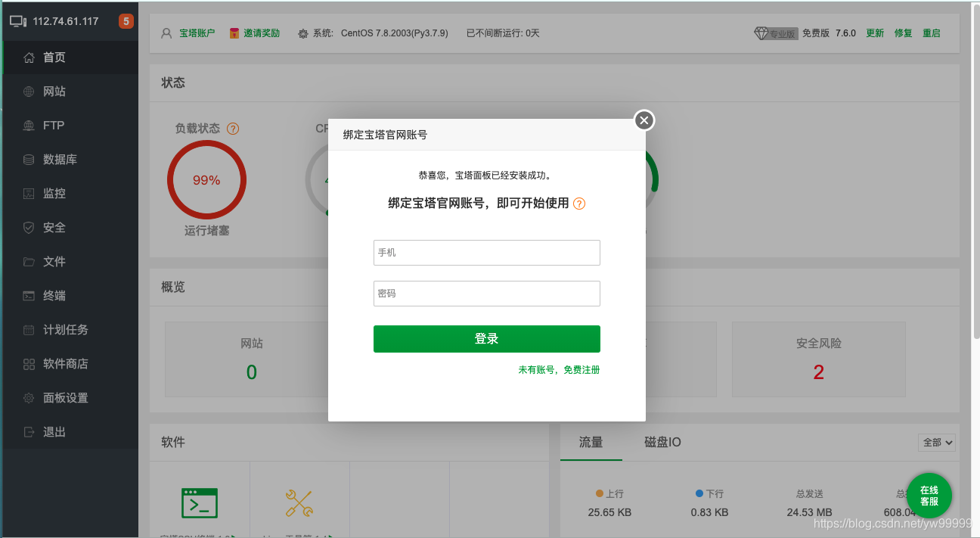This screenshot has height=538, width=980.
Task: Open the 网站 website sidebar item
Action: pos(70,92)
